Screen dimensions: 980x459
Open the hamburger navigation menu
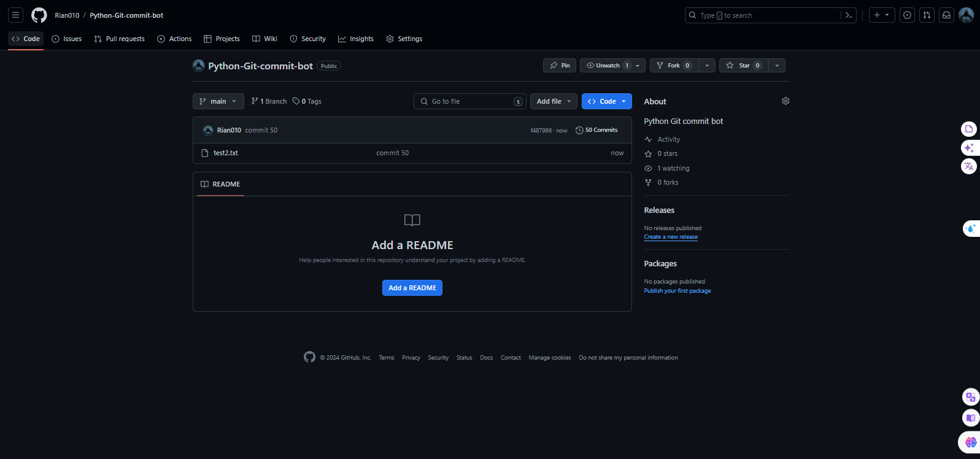[x=16, y=15]
